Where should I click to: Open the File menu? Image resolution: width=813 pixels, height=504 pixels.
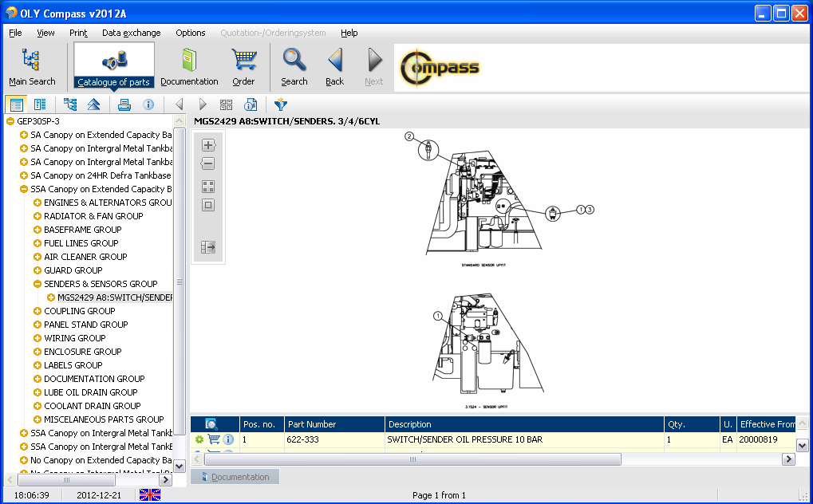[15, 33]
